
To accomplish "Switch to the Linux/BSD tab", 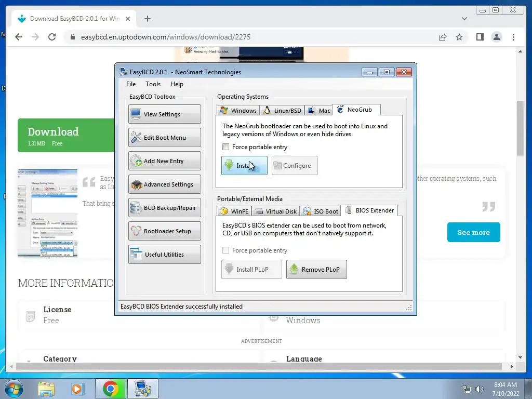I will click(282, 111).
